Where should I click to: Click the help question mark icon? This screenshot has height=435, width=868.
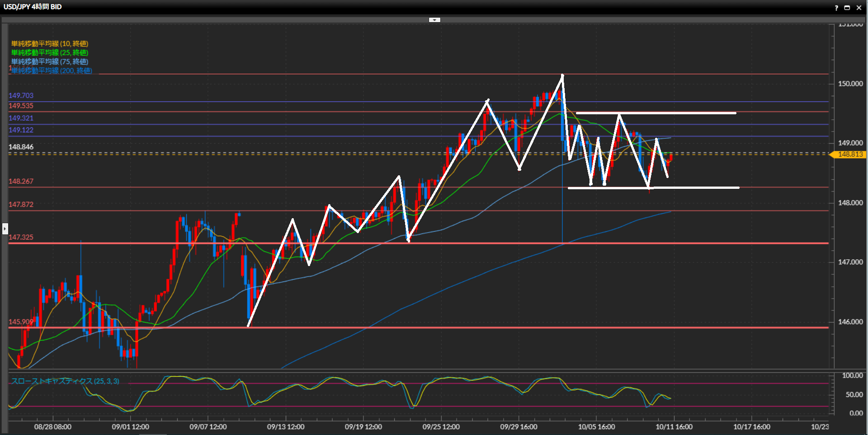[836, 8]
